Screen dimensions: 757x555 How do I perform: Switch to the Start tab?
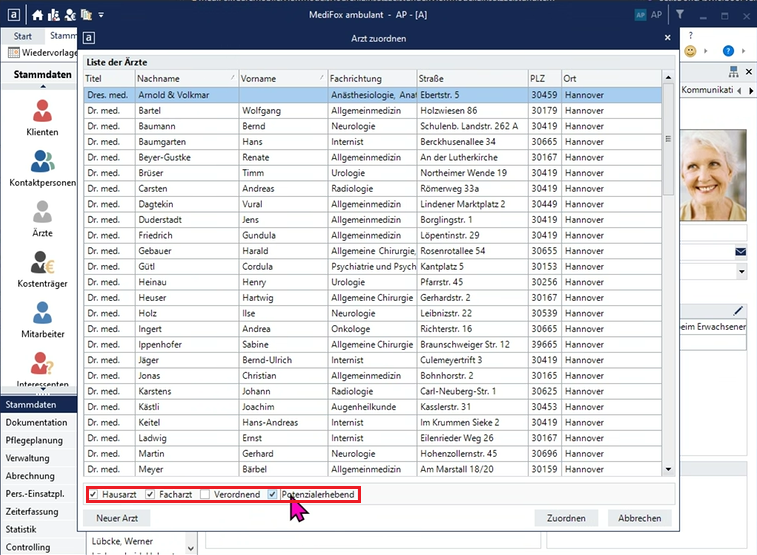point(22,36)
